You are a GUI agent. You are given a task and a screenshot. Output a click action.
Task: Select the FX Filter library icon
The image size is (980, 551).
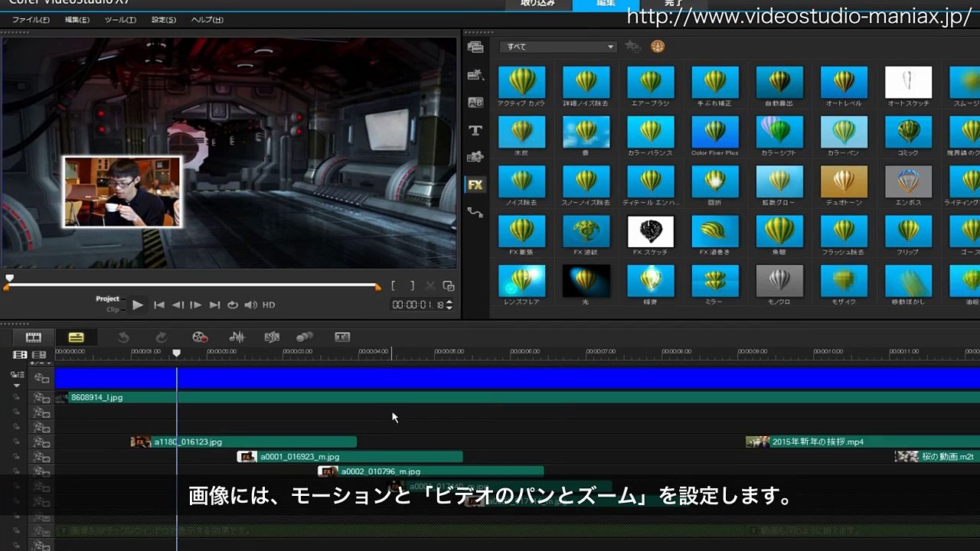click(475, 184)
